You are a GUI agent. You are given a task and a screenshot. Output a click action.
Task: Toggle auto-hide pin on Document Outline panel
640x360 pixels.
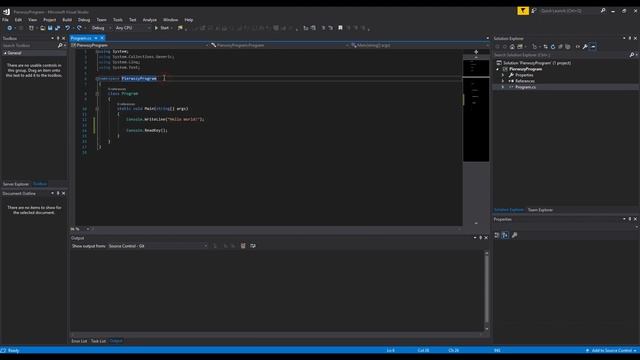pyautogui.click(x=58, y=193)
